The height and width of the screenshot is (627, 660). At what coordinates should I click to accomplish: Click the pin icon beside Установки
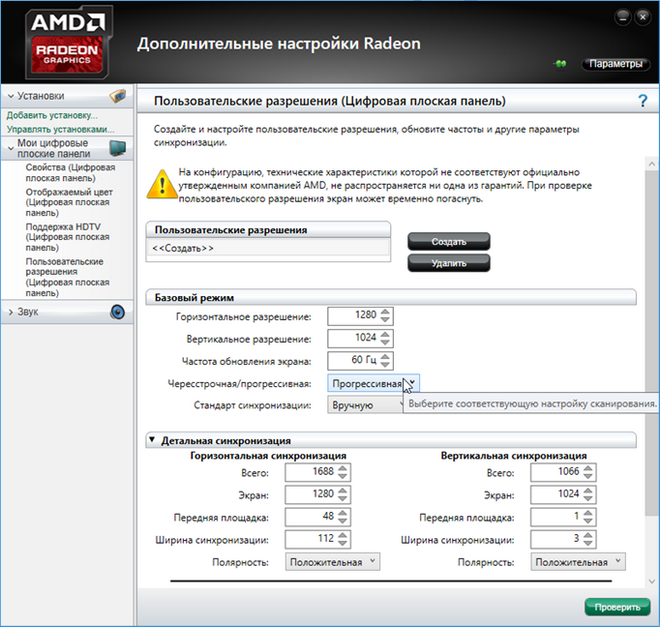pyautogui.click(x=117, y=96)
